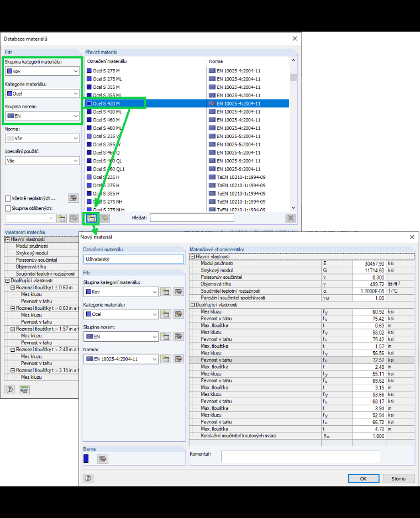The height and width of the screenshot is (518, 420).
Task: Click Součinitel teplotní roztažnosti row in Vlastnosti materiálu
Action: point(41,274)
